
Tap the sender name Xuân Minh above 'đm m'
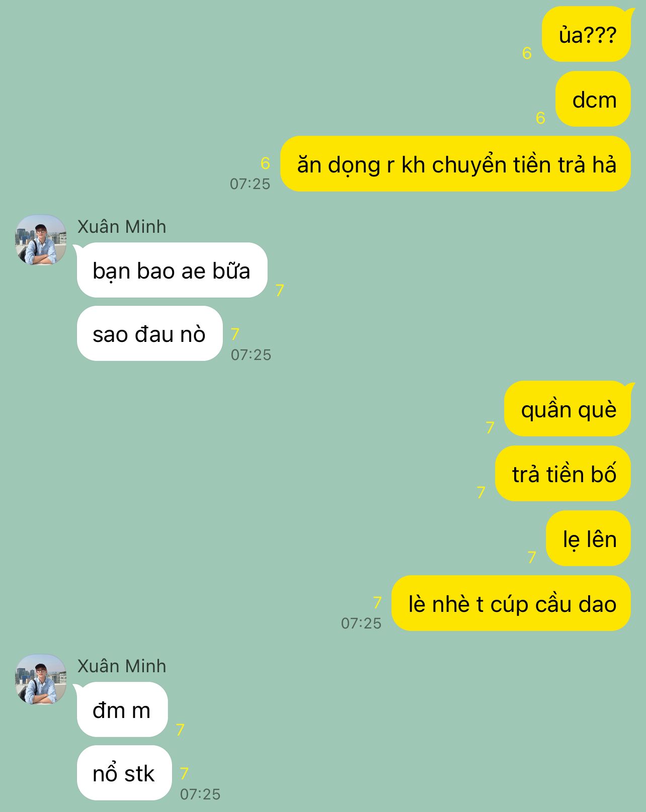tap(122, 666)
